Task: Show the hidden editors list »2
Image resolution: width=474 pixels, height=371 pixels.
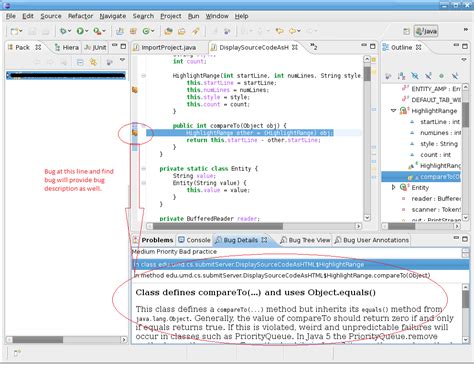Action: [x=313, y=47]
